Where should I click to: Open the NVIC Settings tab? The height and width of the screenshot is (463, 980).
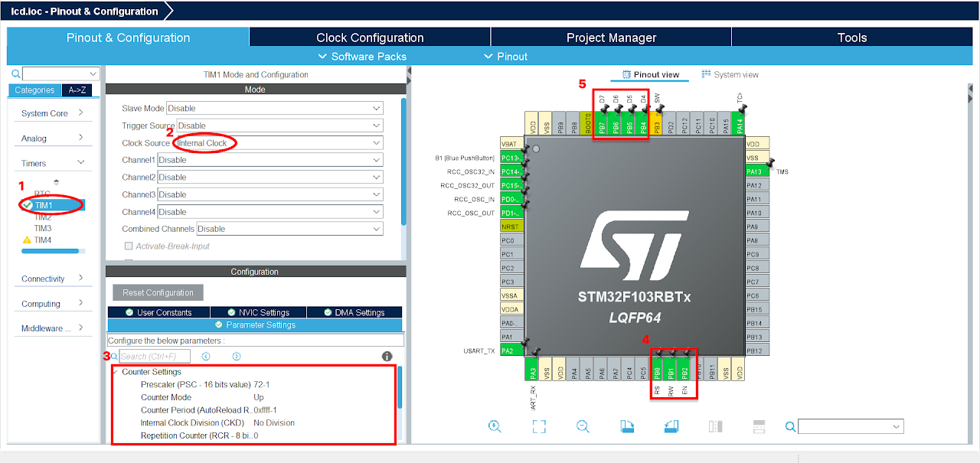(258, 311)
